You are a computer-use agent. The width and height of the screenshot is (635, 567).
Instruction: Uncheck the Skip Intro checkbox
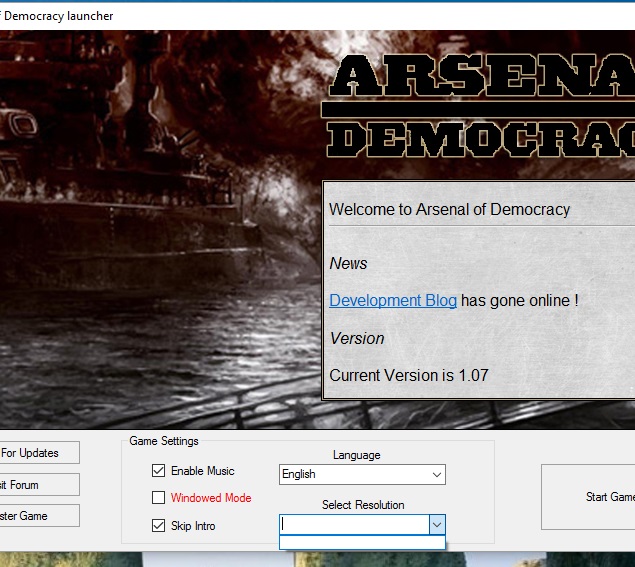(x=158, y=526)
